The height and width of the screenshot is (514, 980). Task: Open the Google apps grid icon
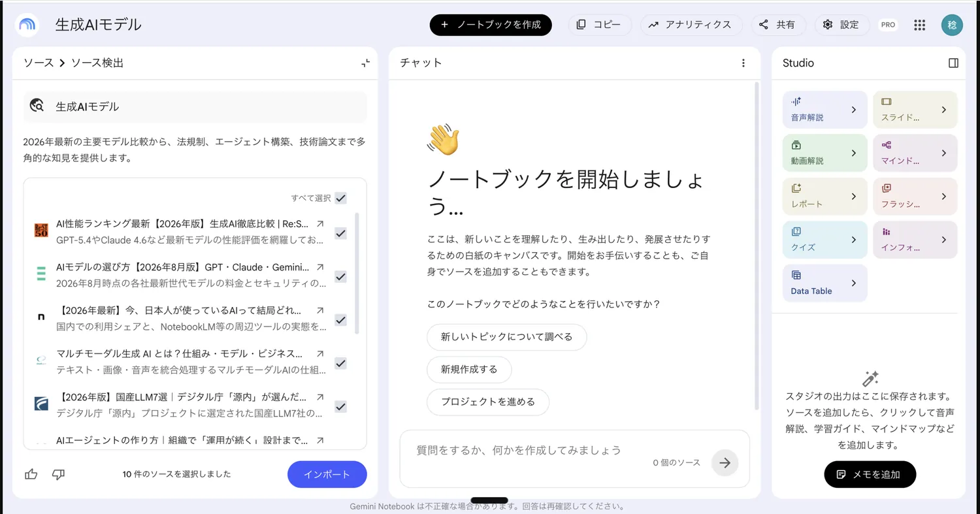920,25
